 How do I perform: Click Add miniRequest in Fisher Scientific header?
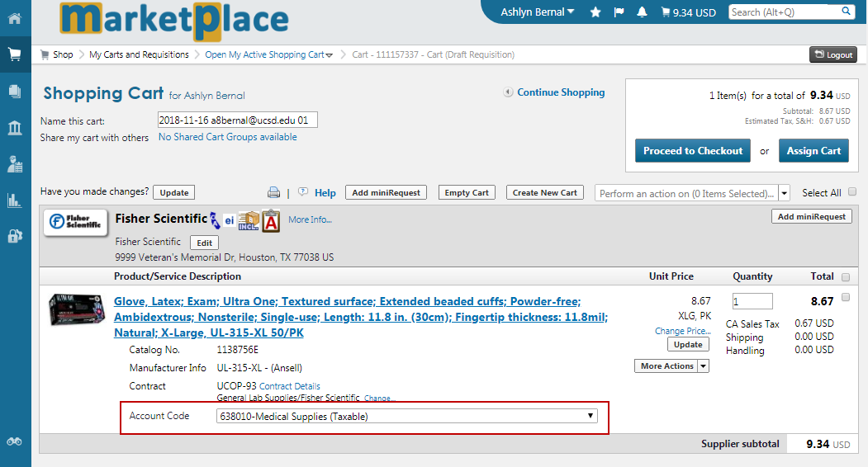click(x=811, y=216)
